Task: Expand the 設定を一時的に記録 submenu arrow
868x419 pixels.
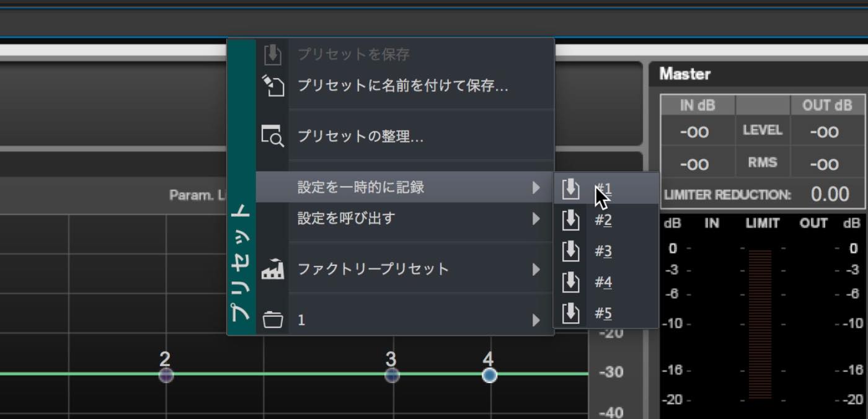Action: 536,187
